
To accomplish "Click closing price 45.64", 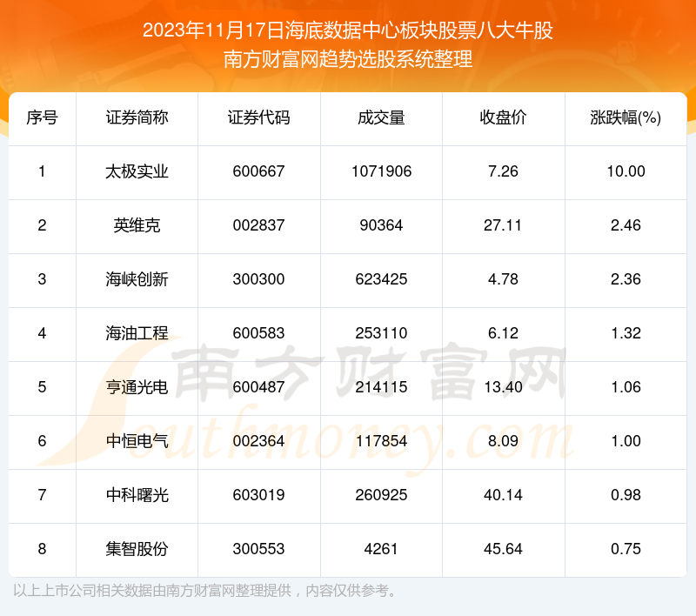I will [x=504, y=549].
